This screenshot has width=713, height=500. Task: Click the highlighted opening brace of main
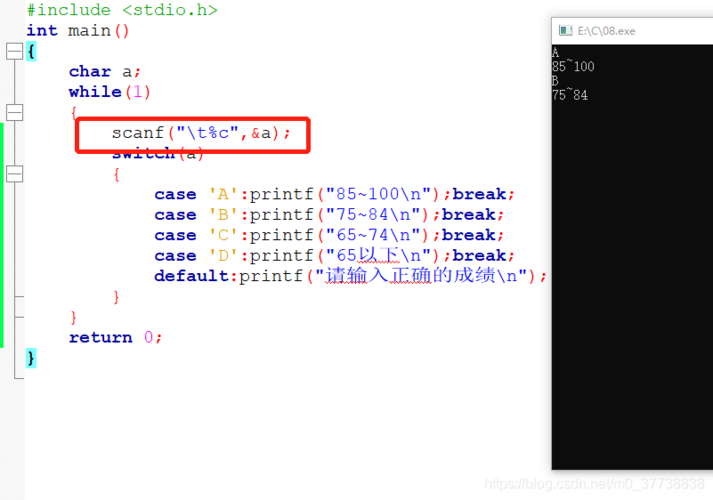[31, 51]
